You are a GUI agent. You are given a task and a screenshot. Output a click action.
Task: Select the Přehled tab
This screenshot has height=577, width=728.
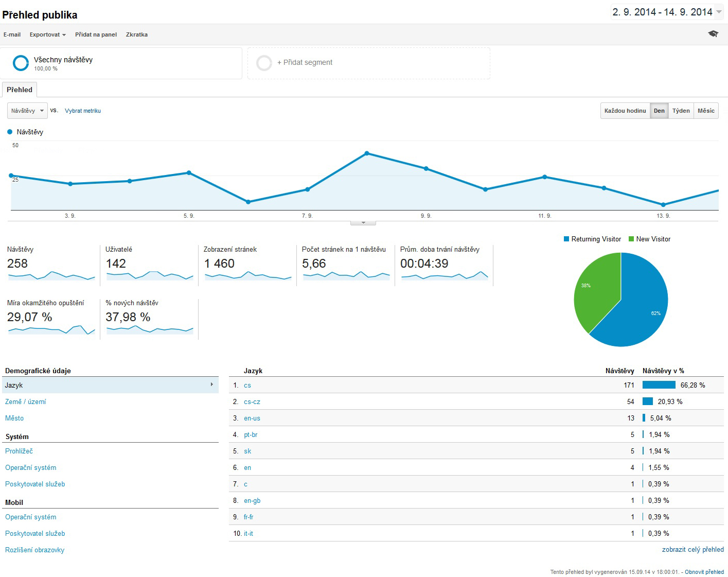[x=20, y=90]
